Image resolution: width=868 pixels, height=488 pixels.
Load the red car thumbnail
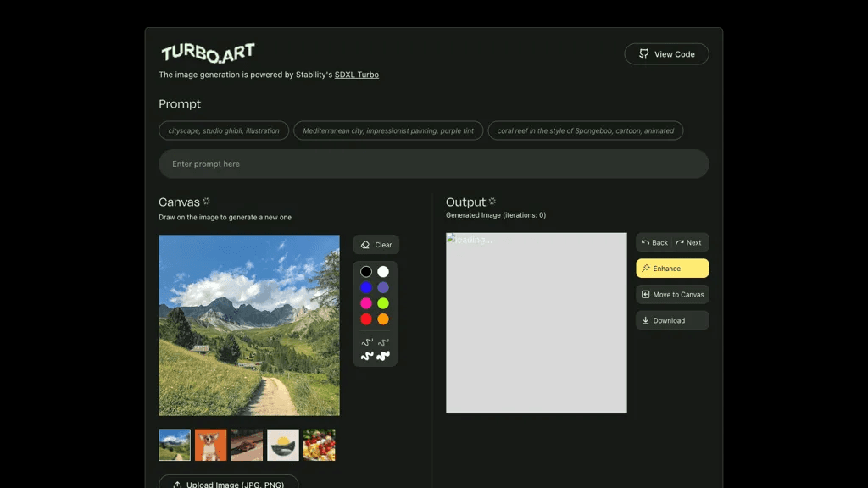(x=247, y=445)
